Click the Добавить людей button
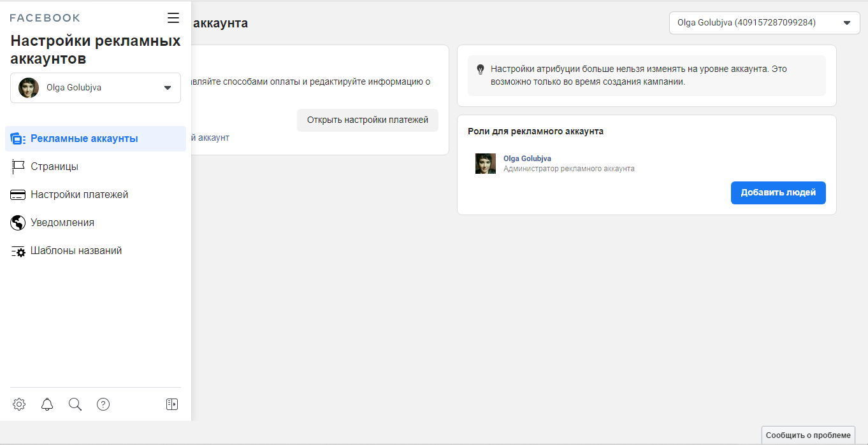The height and width of the screenshot is (445, 868). [x=778, y=193]
